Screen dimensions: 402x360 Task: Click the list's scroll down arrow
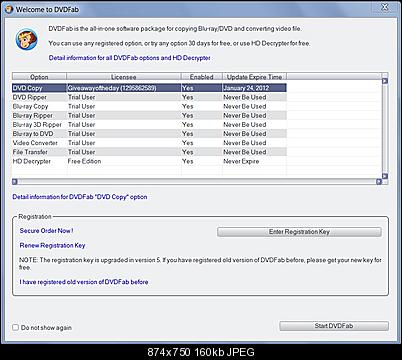click(x=385, y=176)
